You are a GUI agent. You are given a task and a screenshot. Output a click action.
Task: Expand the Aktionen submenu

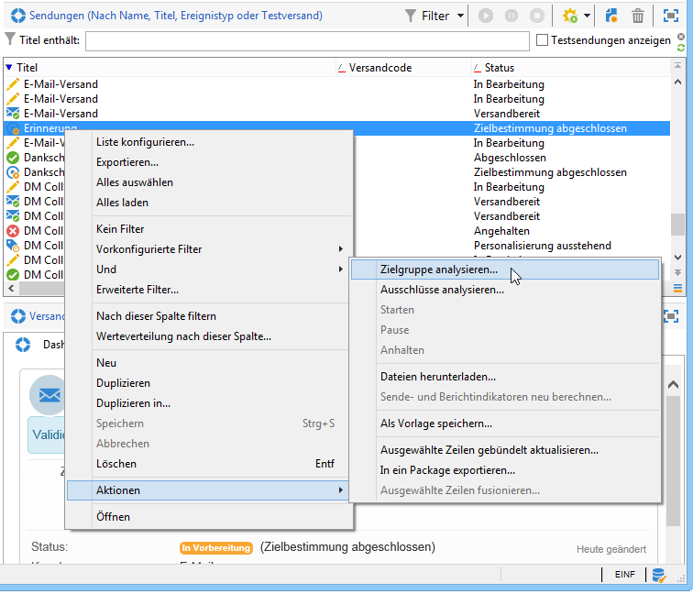(x=208, y=490)
